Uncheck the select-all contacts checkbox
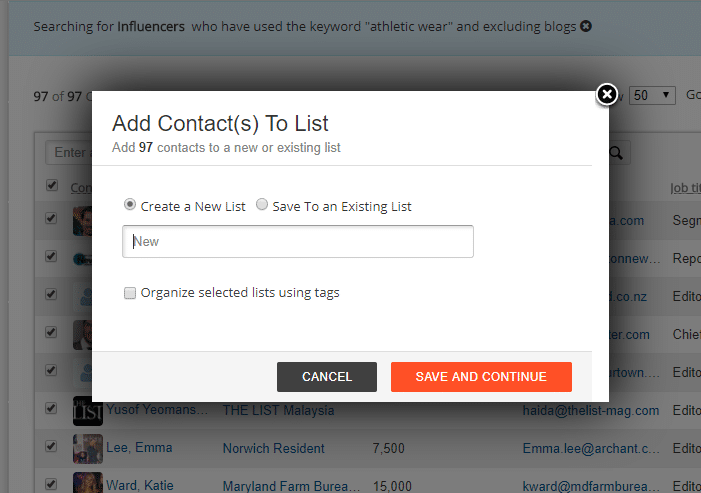 (x=52, y=185)
